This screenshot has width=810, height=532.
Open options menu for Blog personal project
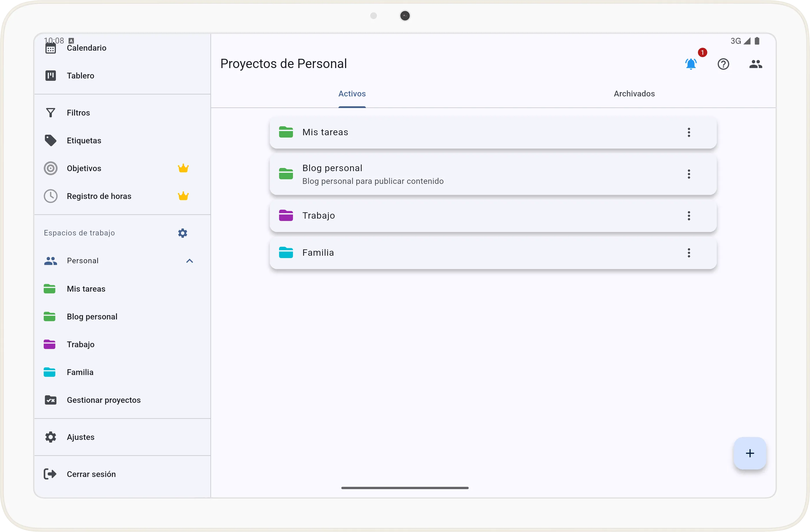click(688, 174)
